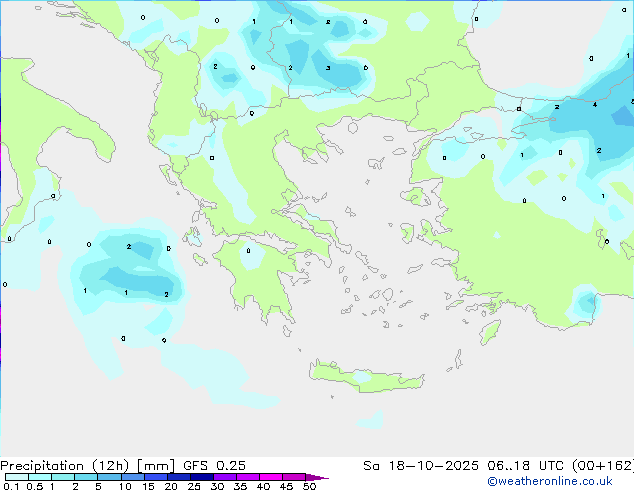
Task: Click the 20–25 mm legend color swatch
Action: (179, 477)
